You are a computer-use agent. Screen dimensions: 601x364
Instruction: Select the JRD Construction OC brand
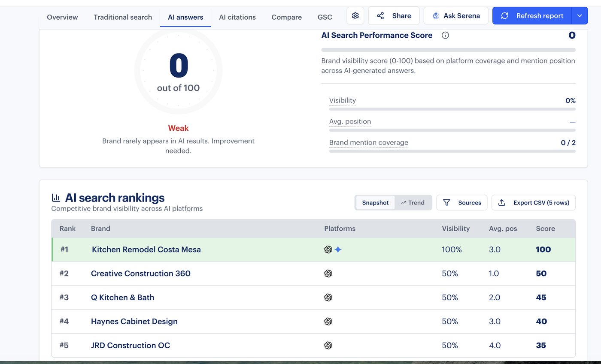[131, 346]
